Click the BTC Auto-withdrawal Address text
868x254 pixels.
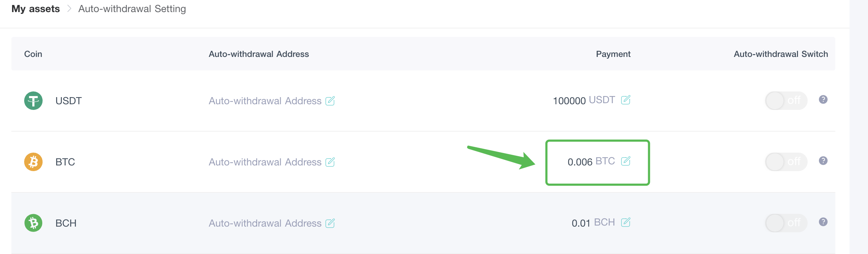point(265,162)
